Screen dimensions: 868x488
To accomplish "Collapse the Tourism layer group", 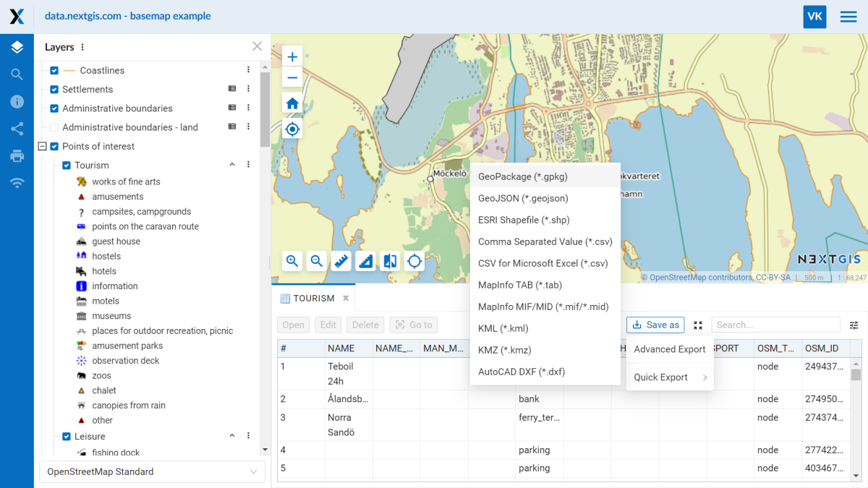I will click(232, 165).
